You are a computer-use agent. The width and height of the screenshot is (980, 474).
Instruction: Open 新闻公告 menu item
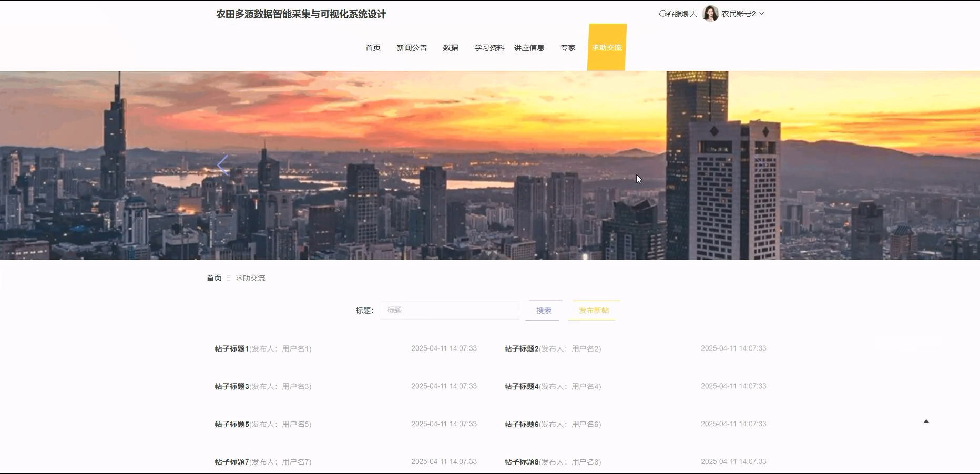pos(412,48)
